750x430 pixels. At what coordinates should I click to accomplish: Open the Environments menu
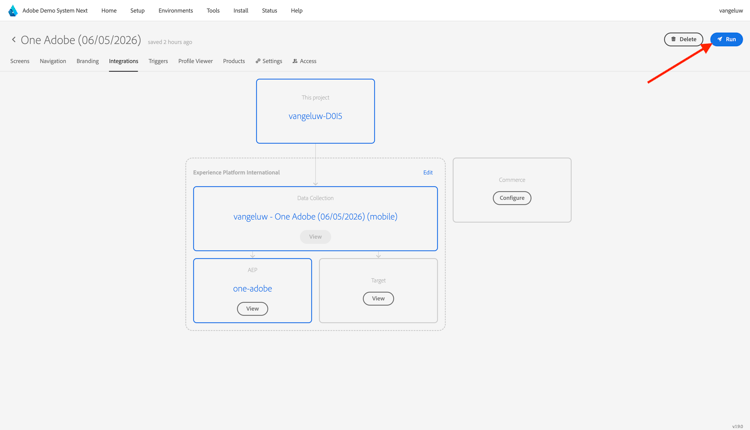[x=176, y=11]
